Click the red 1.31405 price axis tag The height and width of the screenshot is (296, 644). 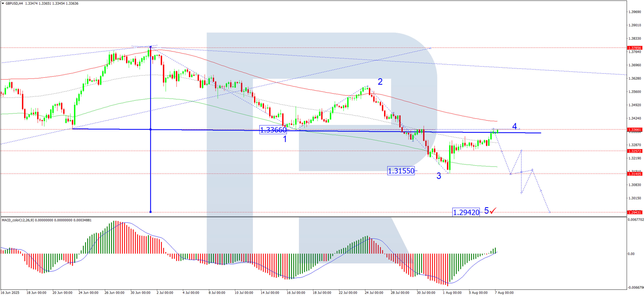(x=634, y=174)
